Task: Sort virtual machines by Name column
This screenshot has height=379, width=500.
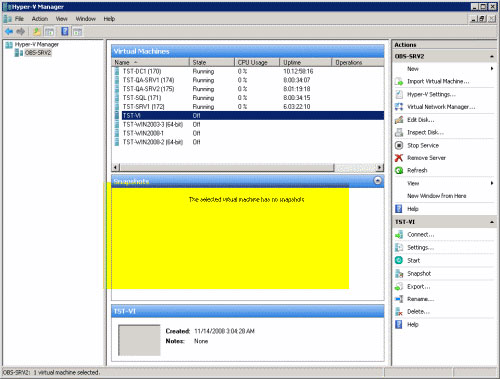Action: 151,62
